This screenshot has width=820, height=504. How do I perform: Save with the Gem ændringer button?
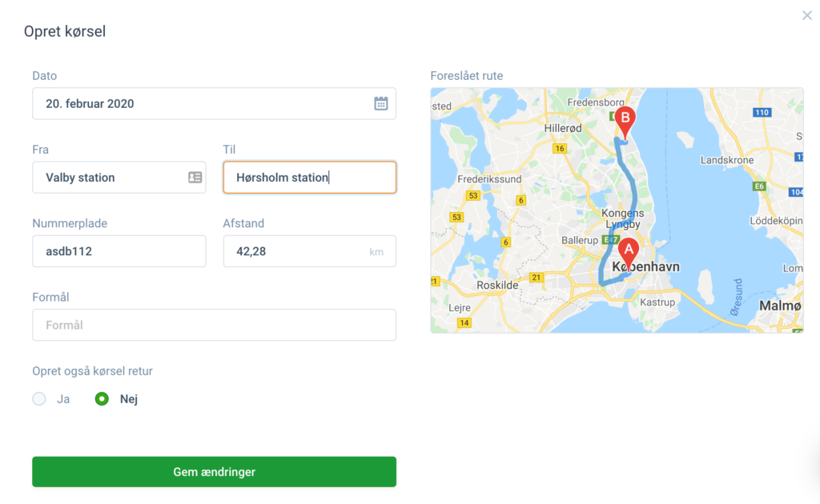[x=214, y=472]
